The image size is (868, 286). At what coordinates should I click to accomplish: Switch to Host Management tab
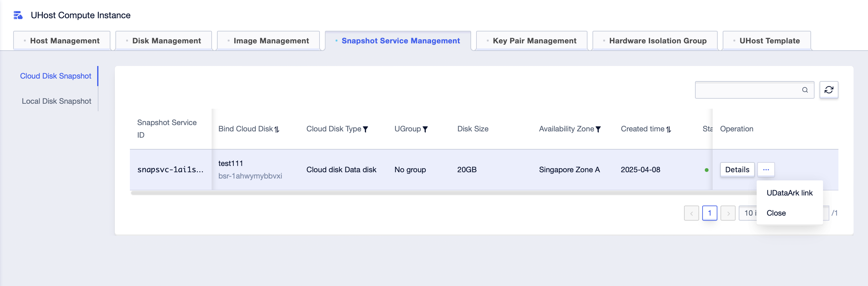62,41
